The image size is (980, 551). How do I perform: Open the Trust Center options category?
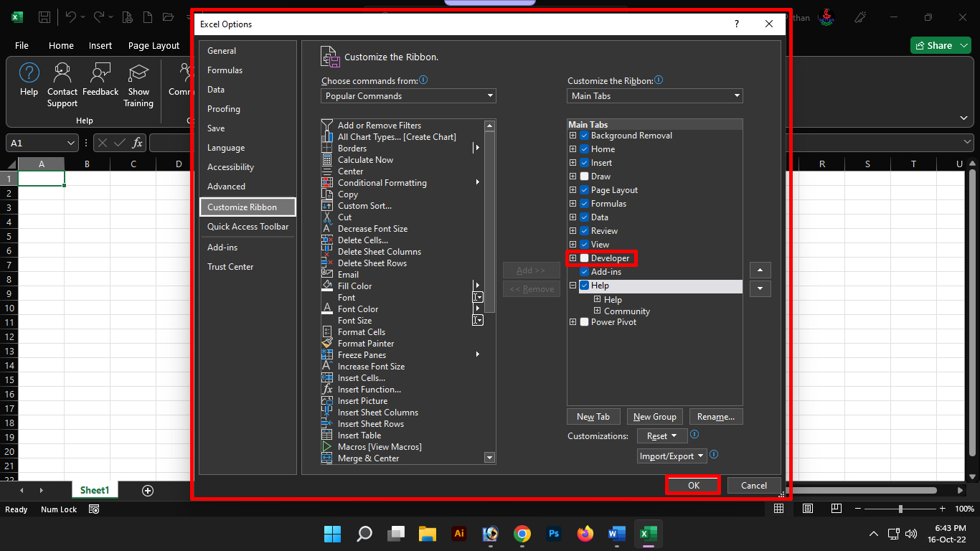pos(230,267)
